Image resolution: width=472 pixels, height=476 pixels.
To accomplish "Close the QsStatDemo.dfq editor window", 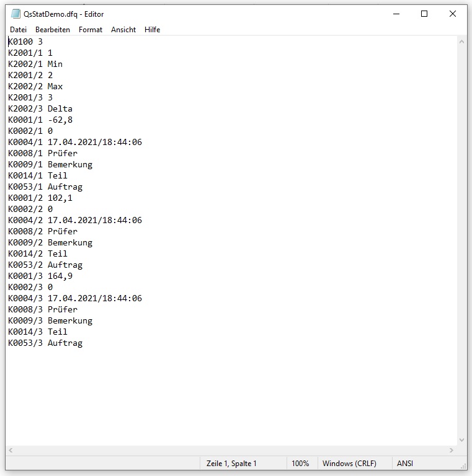I will pyautogui.click(x=453, y=14).
